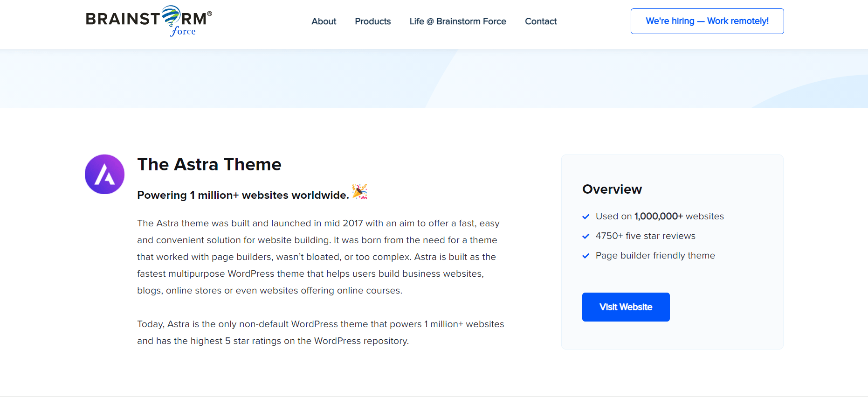Open the Contact page link
The width and height of the screenshot is (868, 420).
click(x=541, y=21)
